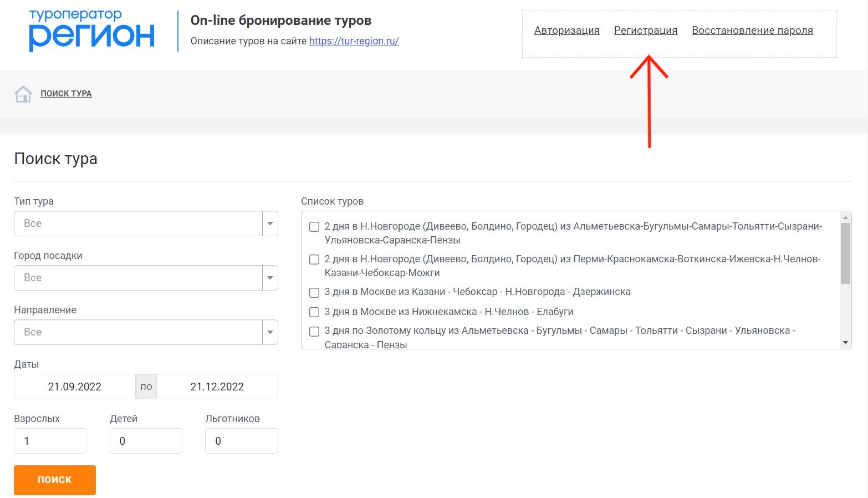
Task: Click the start date field 21.09.2022
Action: (x=75, y=387)
